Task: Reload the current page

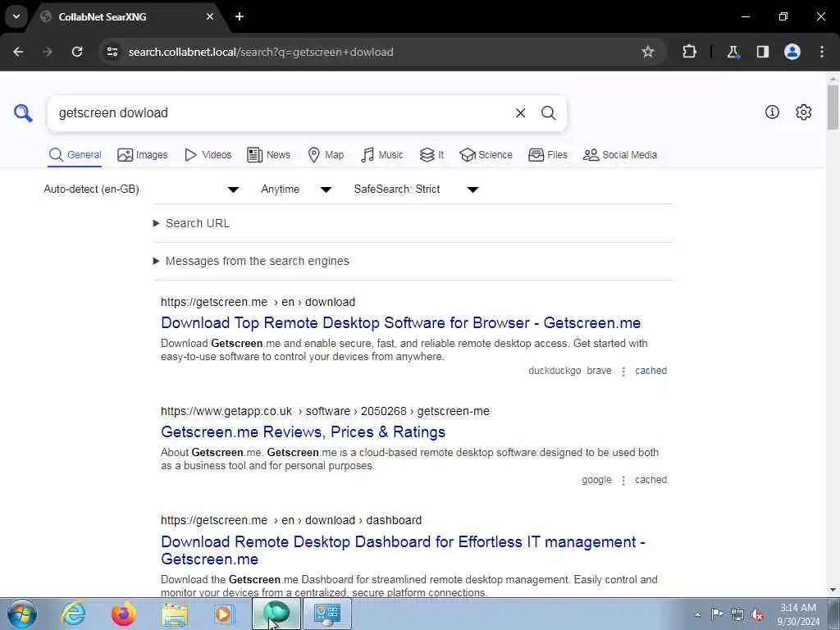Action: pyautogui.click(x=77, y=52)
